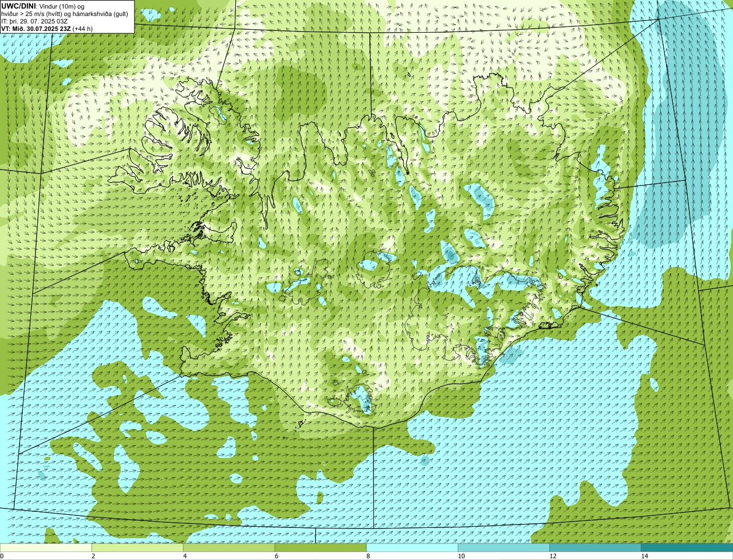733x560 pixels.
Task: Click the pale yellow 0–2 m/s legend swatch
Action: (x=46, y=547)
